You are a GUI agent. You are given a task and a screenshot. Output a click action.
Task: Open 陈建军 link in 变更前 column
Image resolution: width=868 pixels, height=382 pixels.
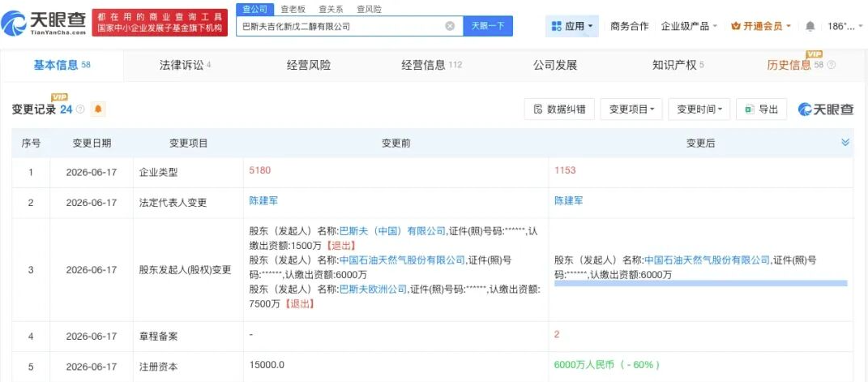pyautogui.click(x=263, y=201)
